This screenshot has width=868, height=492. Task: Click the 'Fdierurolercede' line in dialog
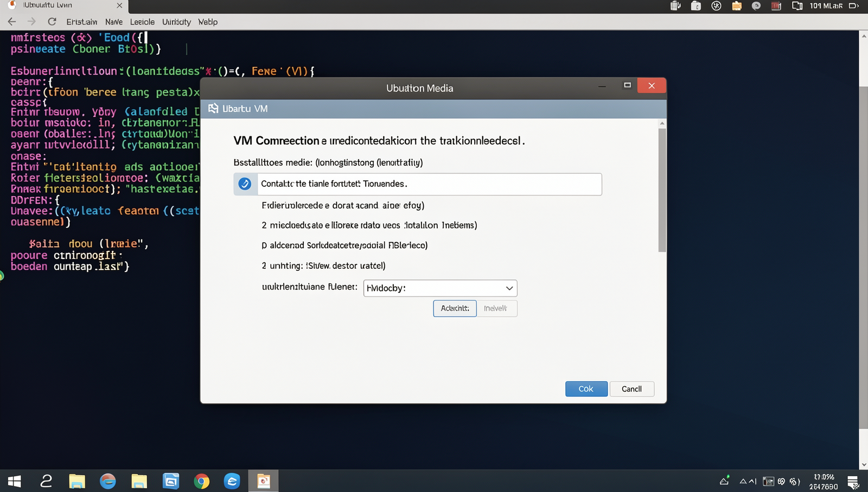click(343, 205)
